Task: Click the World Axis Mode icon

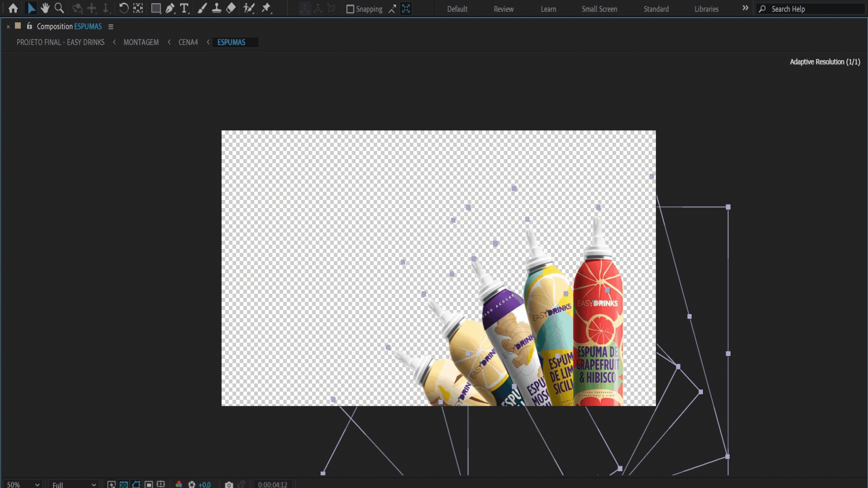Action: click(318, 9)
